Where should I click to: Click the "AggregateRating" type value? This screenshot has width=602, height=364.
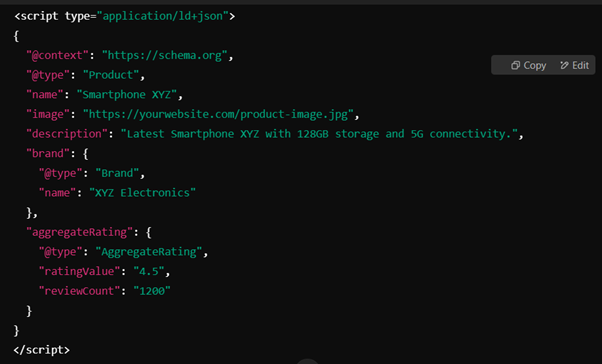click(149, 251)
